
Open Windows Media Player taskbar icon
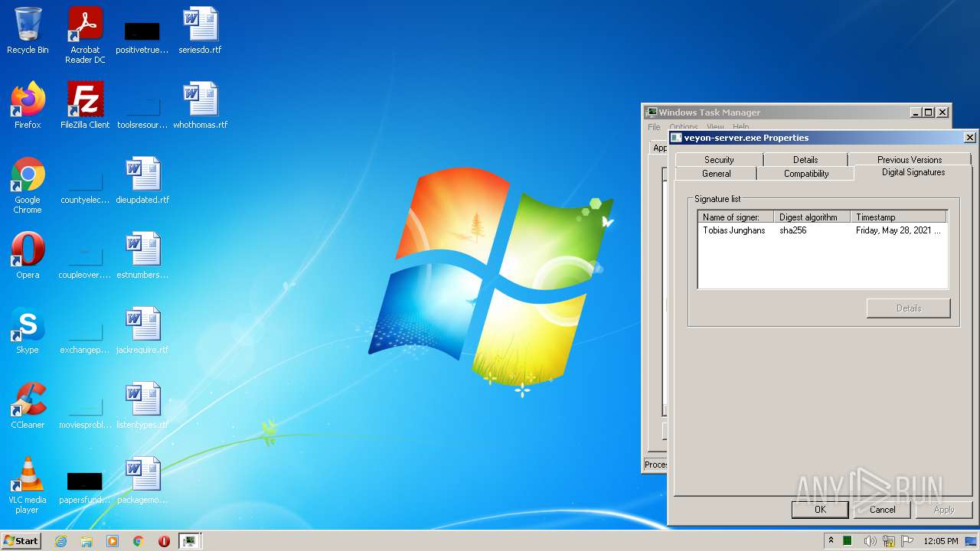pyautogui.click(x=113, y=541)
